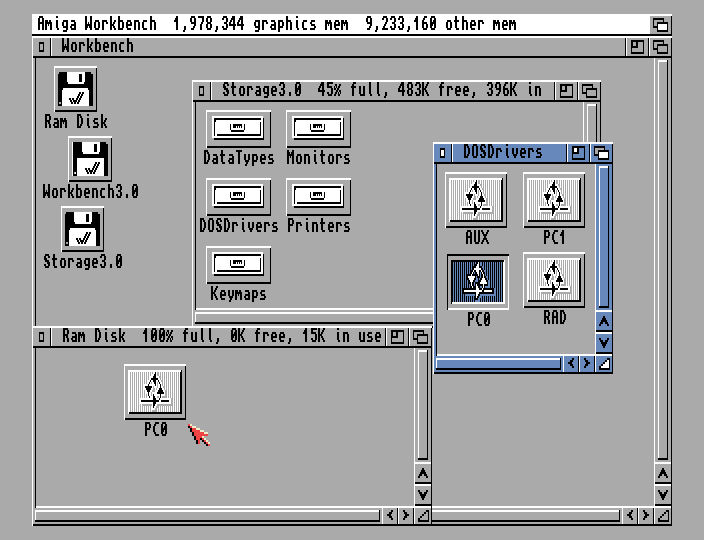The width and height of the screenshot is (704, 540).
Task: Click the down arrow in Ram Disk scrollbar
Action: [x=422, y=495]
